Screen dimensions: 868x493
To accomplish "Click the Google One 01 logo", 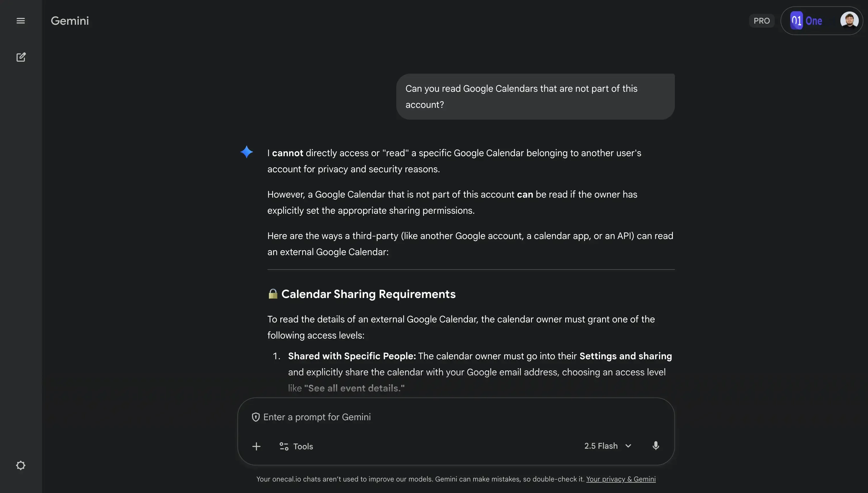I will click(796, 20).
